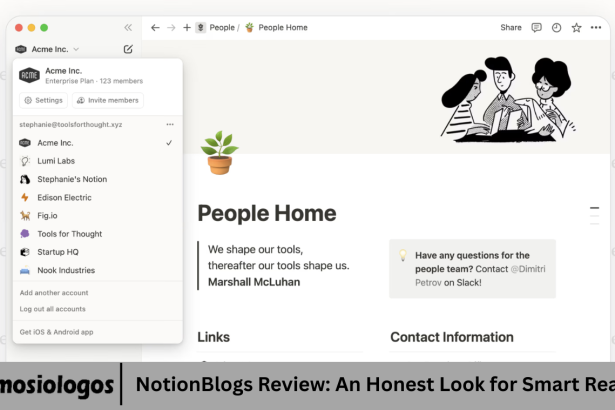Click the Links heading
Screen dimensions: 615x410
[x=213, y=337]
